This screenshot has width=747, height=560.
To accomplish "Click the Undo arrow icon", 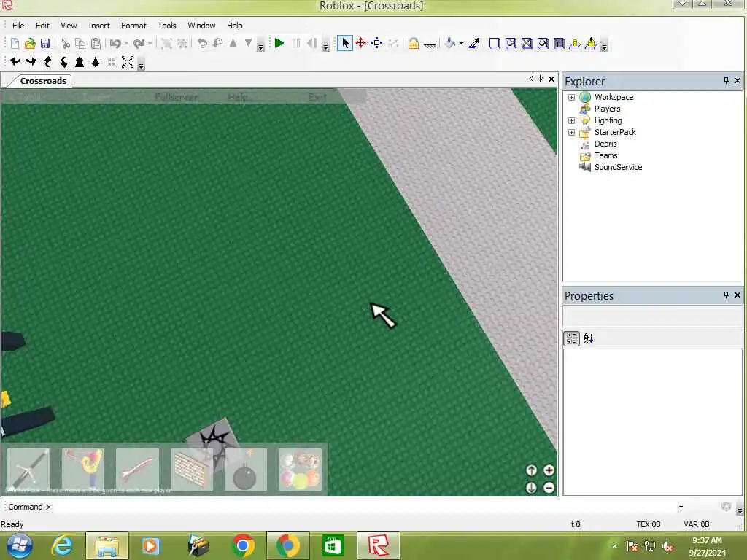I will (x=115, y=43).
